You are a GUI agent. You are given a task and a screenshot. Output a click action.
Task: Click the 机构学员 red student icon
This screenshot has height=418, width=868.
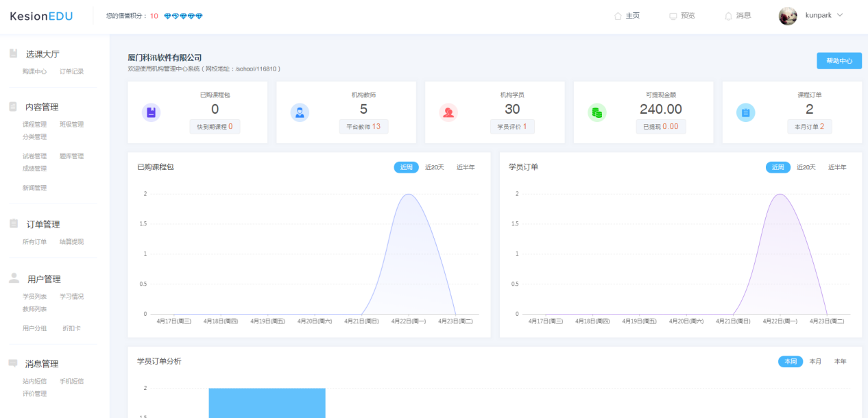coord(448,112)
